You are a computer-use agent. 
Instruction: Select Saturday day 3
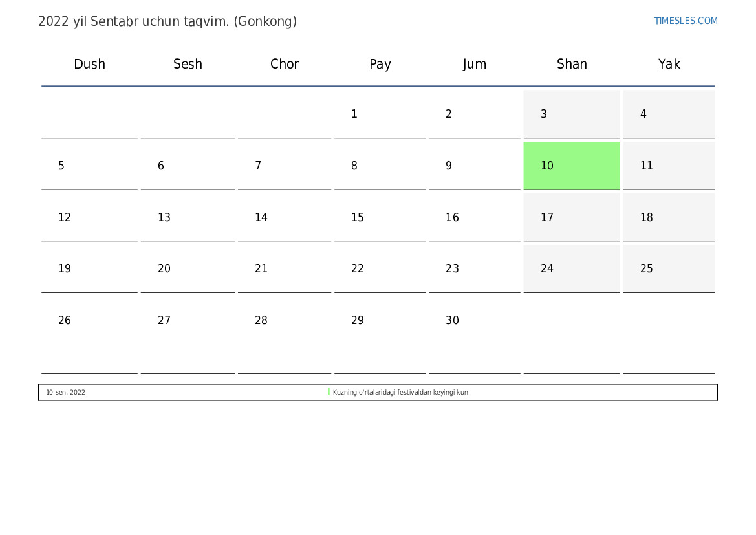571,114
